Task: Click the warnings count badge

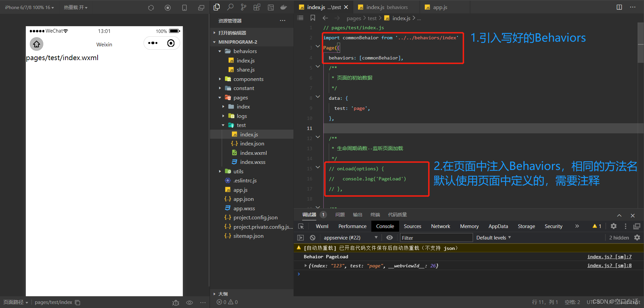Action: (597, 226)
